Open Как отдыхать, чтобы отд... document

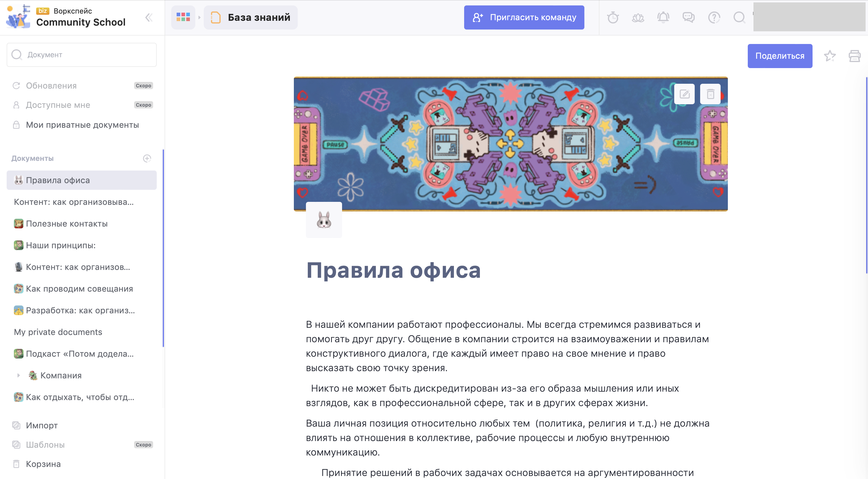coord(82,397)
